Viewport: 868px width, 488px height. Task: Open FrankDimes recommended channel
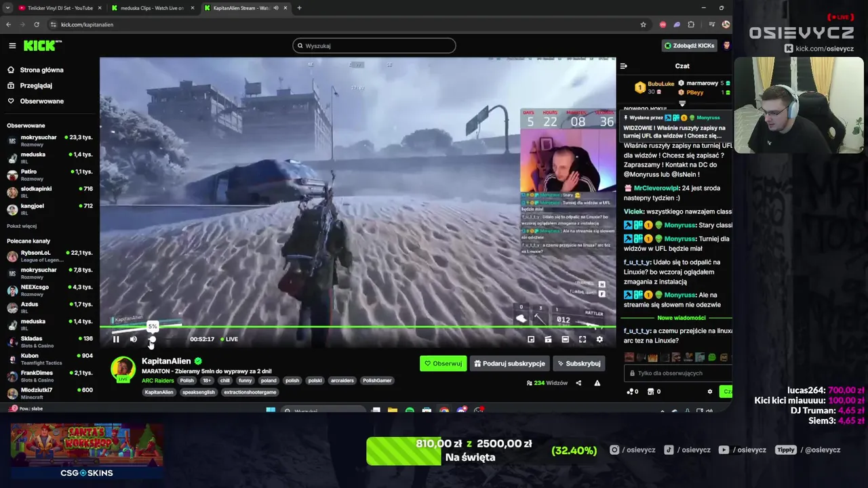[x=50, y=375]
